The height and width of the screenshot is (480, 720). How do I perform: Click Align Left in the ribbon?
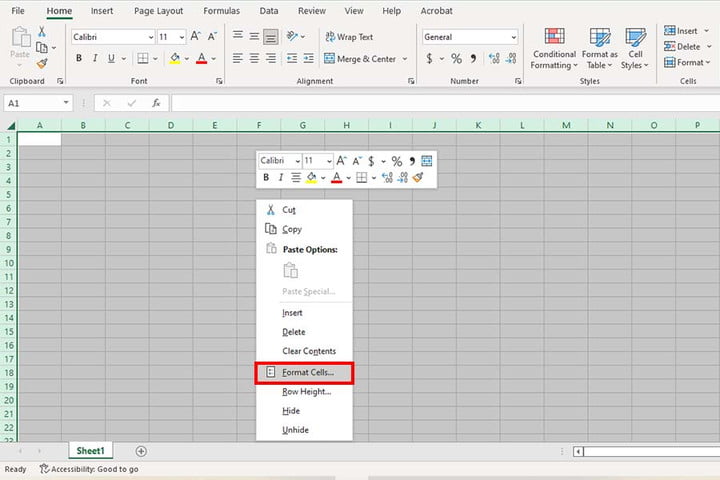(238, 58)
